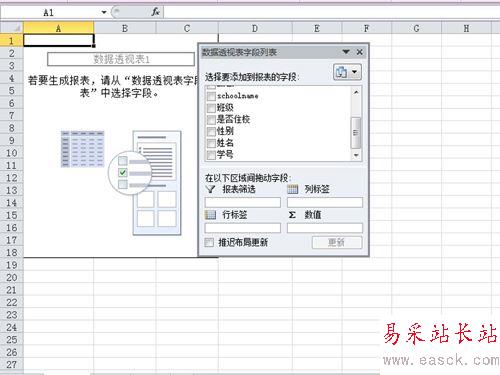
Task: Select the 数据透视表1 placeholder box
Action: tap(121, 59)
